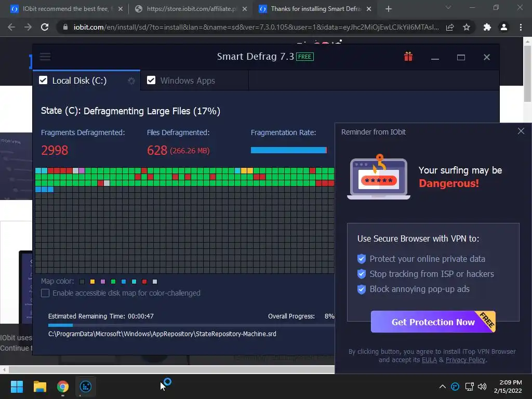Image resolution: width=532 pixels, height=399 pixels.
Task: Click 'Defragmenting Large Files (17%)' state text
Action: point(152,111)
